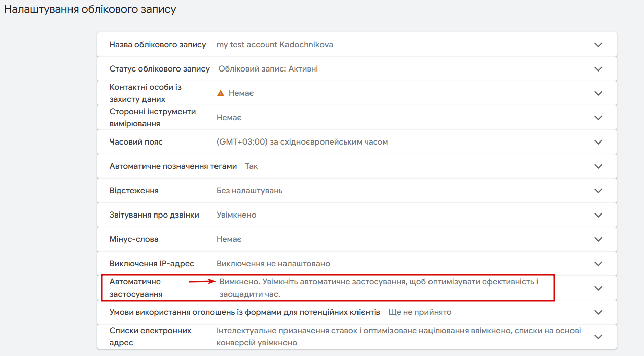Click the 'Налаштування облікового запису' page heading
644x356 pixels.
click(x=90, y=10)
